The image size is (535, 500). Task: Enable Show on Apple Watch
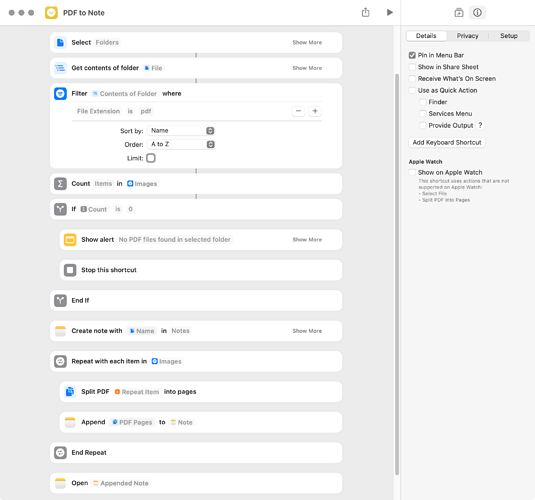point(412,172)
